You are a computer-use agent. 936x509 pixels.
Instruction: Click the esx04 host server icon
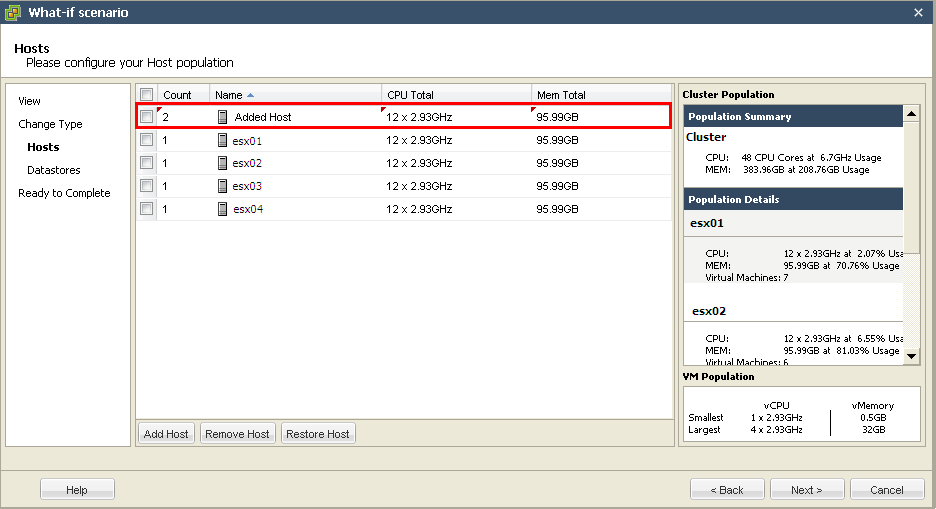[x=222, y=209]
